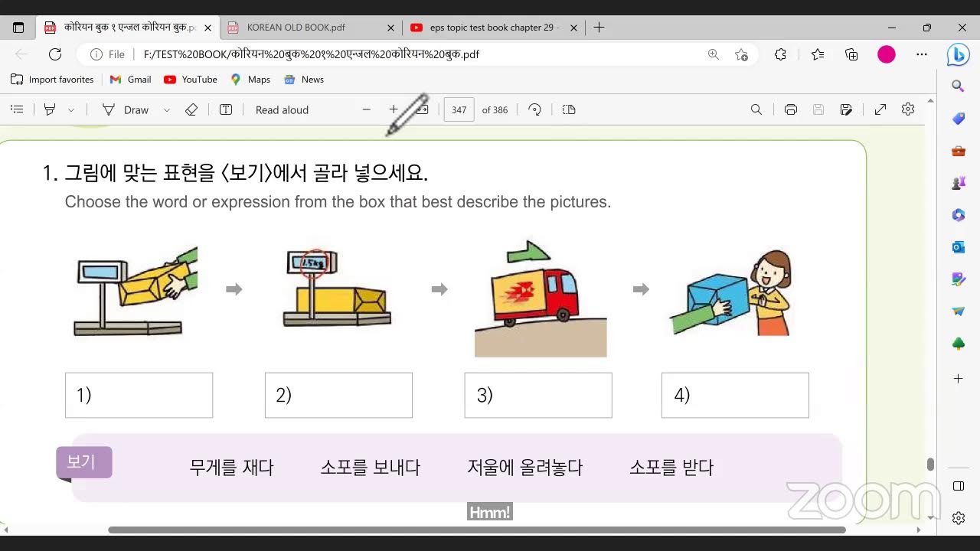Open PDF toolbar settings gear
The height and width of the screenshot is (551, 980).
pos(908,109)
